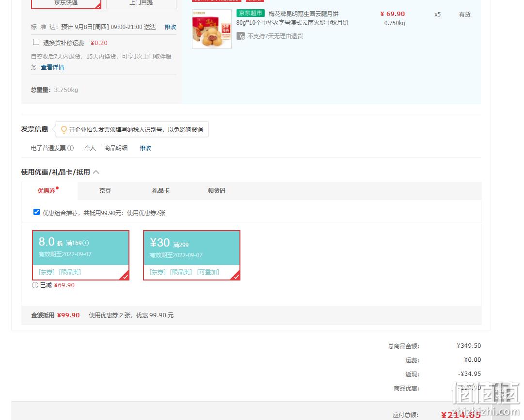Click the 运费 ¥0.00 value

click(473, 360)
